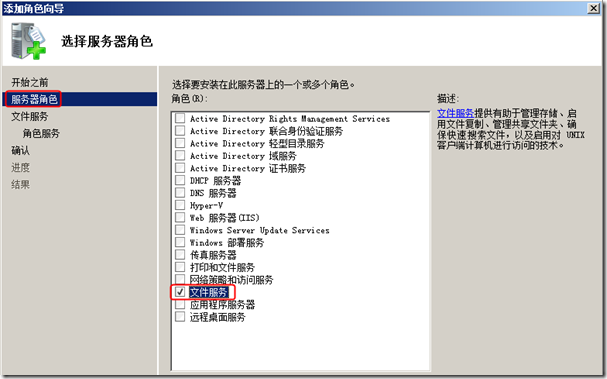This screenshot has height=379, width=607.
Task: Highlight the 应用程序服务器 role label
Action: (x=222, y=305)
